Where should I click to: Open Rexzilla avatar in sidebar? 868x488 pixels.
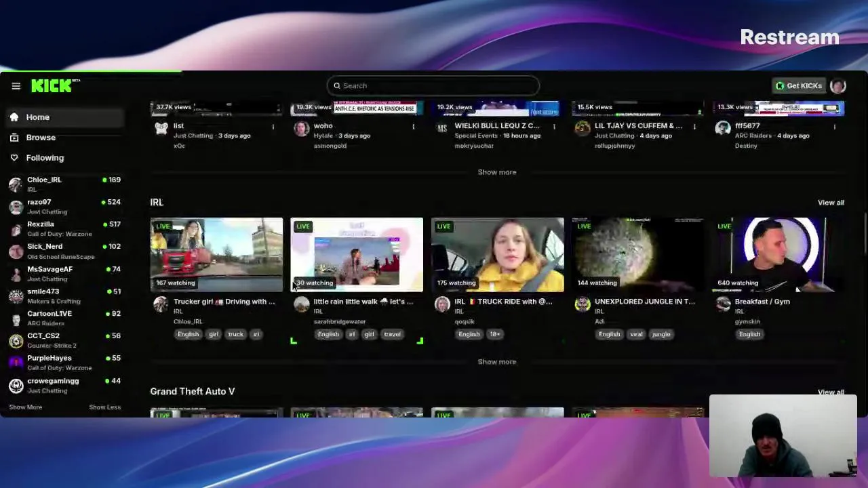click(16, 229)
